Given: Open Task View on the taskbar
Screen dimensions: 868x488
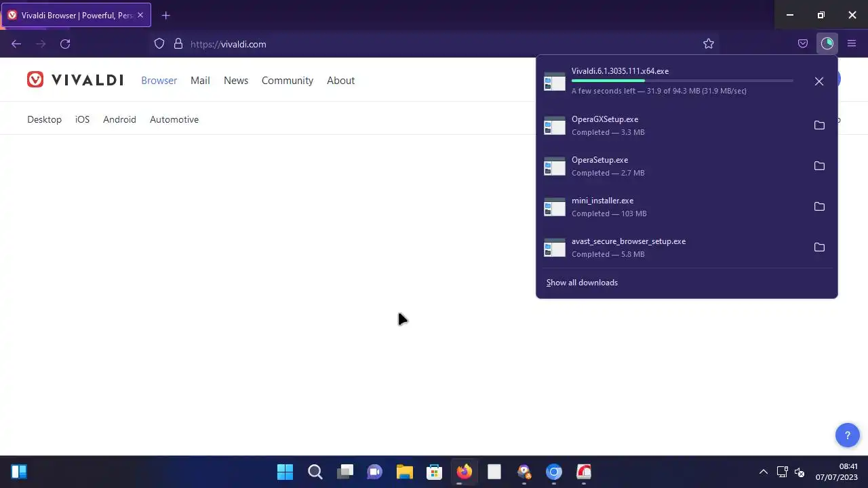Looking at the screenshot, I should point(345,472).
